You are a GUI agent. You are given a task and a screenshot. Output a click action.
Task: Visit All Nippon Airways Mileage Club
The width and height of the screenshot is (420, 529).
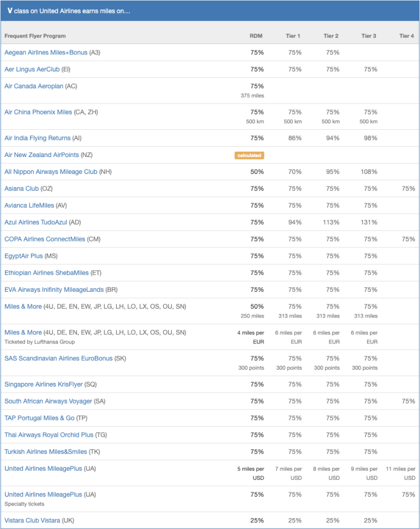(51, 172)
